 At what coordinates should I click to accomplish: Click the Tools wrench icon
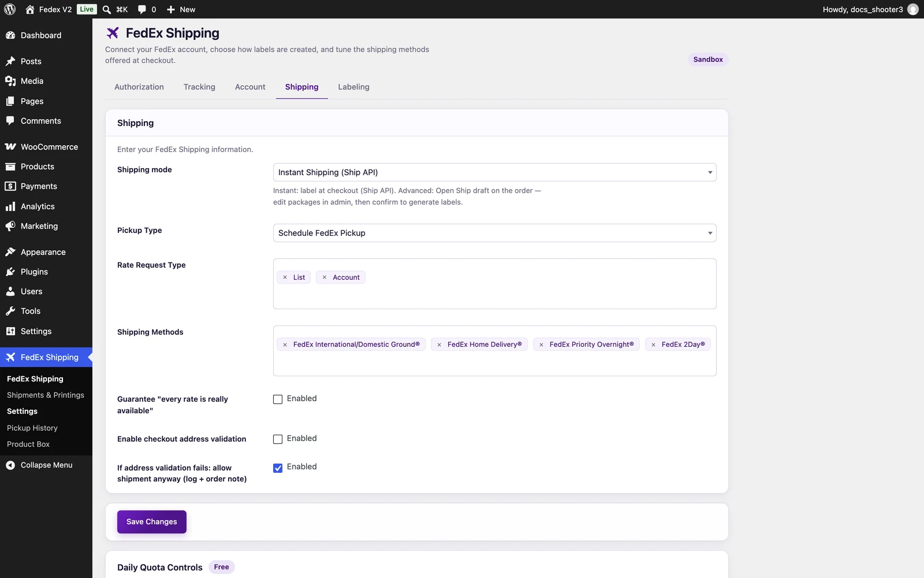click(10, 311)
